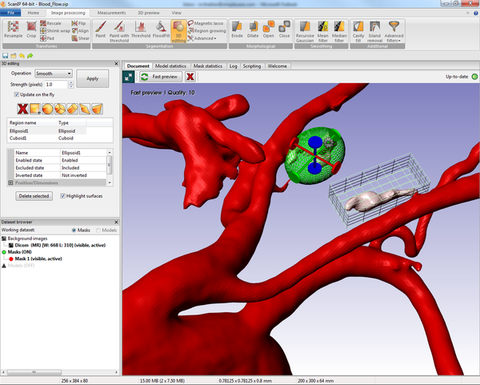Image resolution: width=480 pixels, height=385 pixels.
Task: Uncheck Highlight surfaces checkbox
Action: click(63, 196)
